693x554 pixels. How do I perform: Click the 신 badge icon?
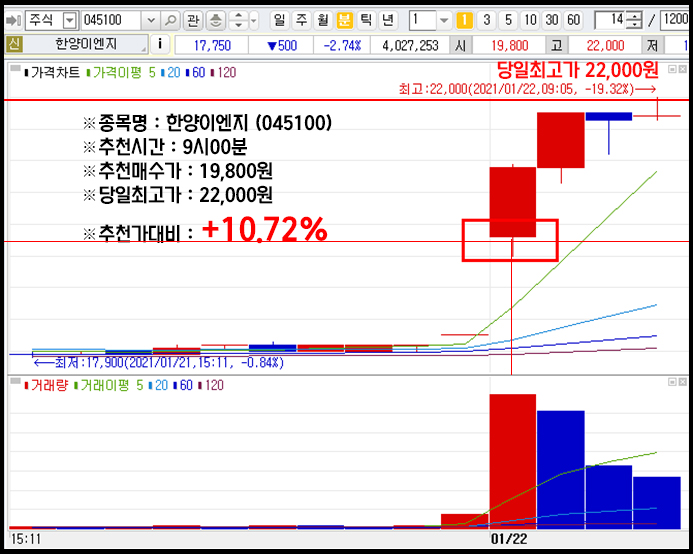tap(14, 44)
